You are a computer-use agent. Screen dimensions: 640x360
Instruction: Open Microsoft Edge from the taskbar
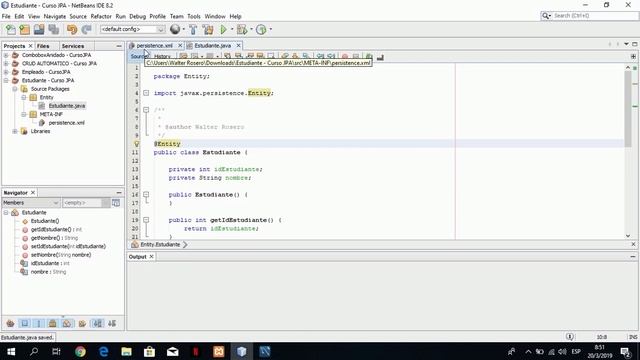(104, 351)
